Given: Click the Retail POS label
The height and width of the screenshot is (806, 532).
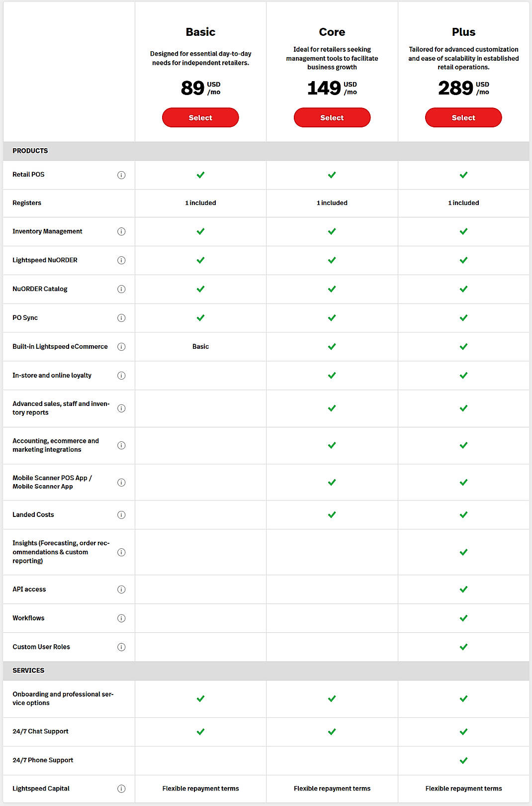Looking at the screenshot, I should pyautogui.click(x=28, y=175).
